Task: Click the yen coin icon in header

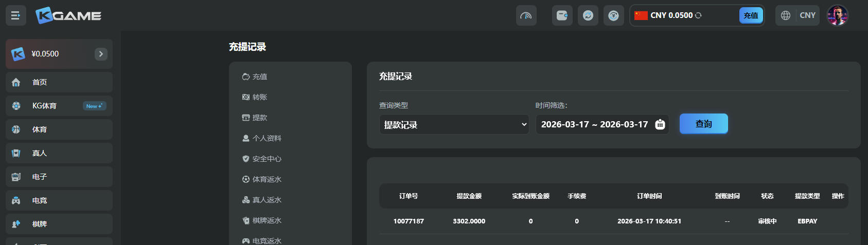Action: coord(613,15)
